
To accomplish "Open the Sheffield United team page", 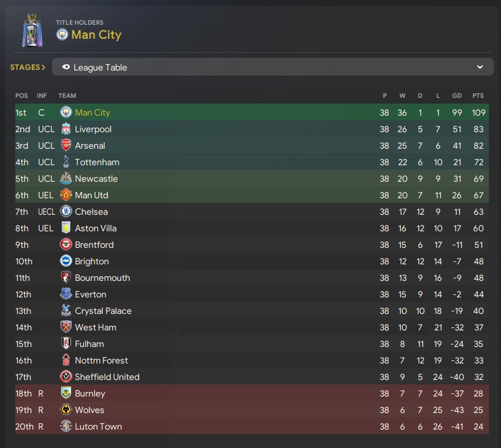I will 107,377.
